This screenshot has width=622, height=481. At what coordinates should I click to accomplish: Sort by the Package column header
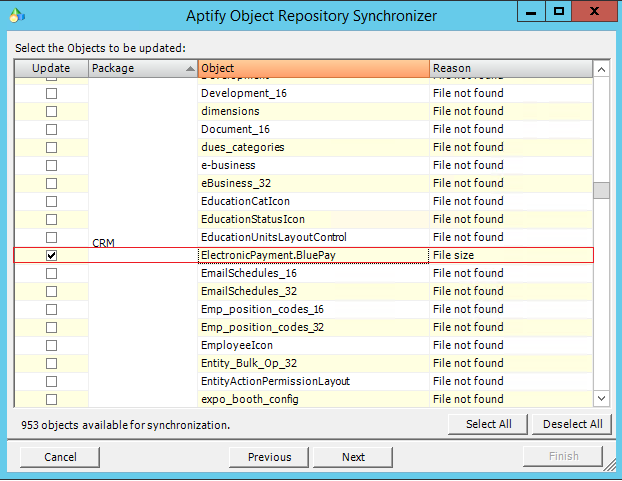tap(143, 68)
